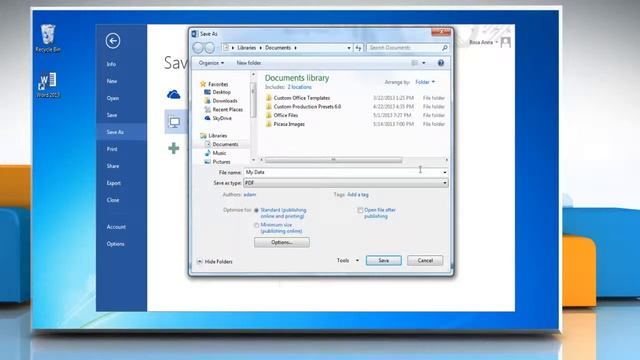The width and height of the screenshot is (640, 360).
Task: Click Documents in the address breadcrumb
Action: [x=278, y=48]
